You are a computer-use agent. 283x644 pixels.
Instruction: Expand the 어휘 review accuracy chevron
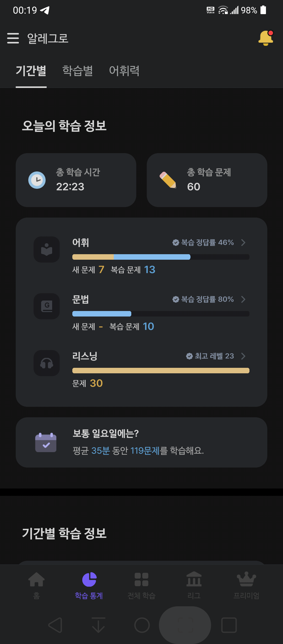243,242
